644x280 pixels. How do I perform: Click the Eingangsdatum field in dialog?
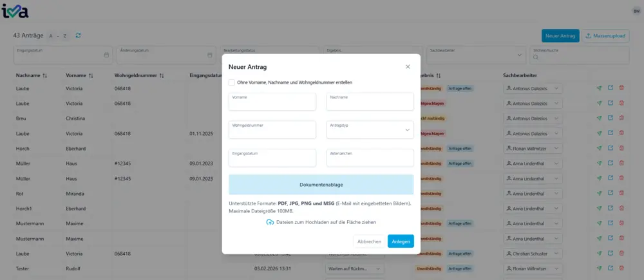pyautogui.click(x=272, y=158)
